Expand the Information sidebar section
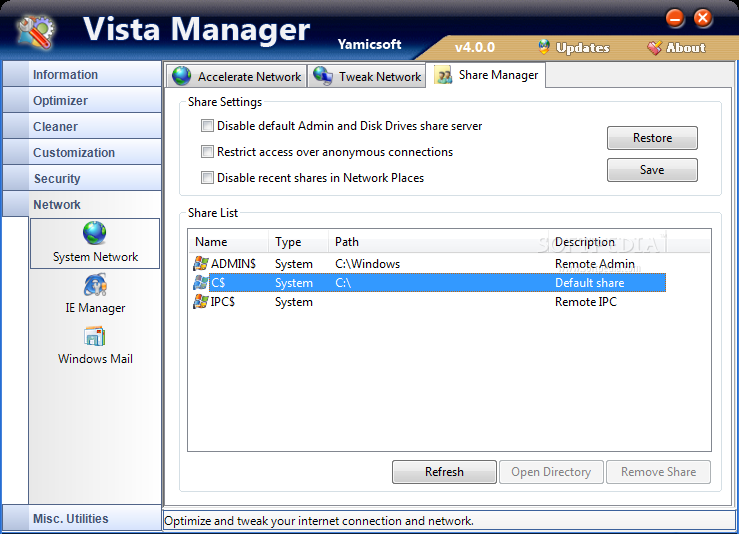The width and height of the screenshot is (739, 534). click(82, 74)
